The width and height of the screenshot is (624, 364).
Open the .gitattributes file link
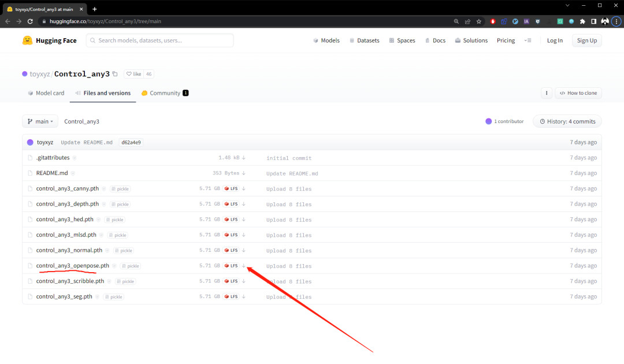click(53, 158)
